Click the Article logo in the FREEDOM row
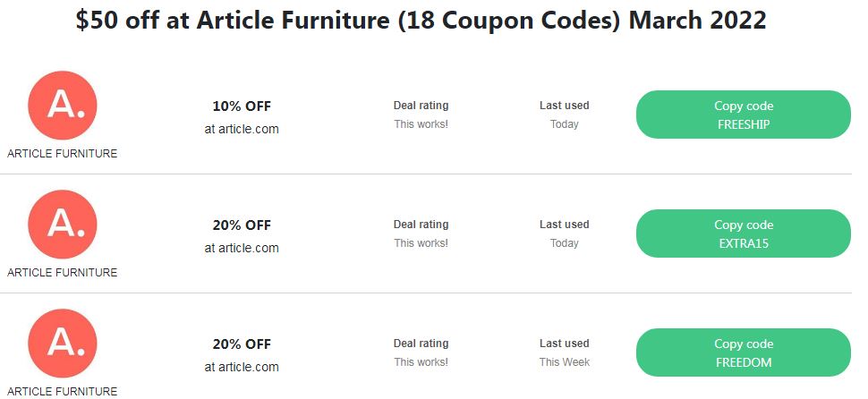Viewport: 868px width, 399px height. tap(63, 344)
